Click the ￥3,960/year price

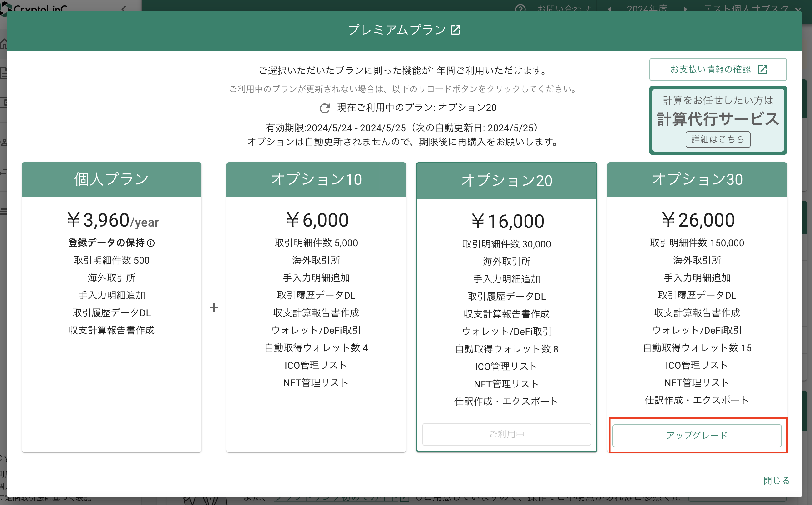pyautogui.click(x=113, y=220)
